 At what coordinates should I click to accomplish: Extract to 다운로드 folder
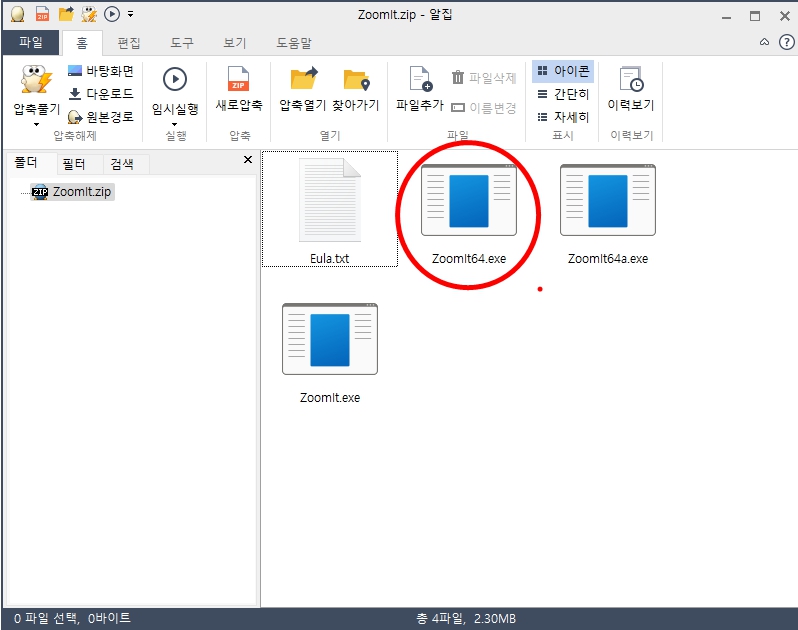101,94
